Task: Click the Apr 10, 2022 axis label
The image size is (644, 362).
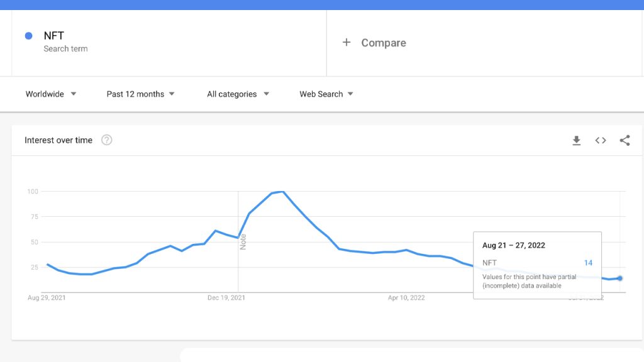Action: 406,298
